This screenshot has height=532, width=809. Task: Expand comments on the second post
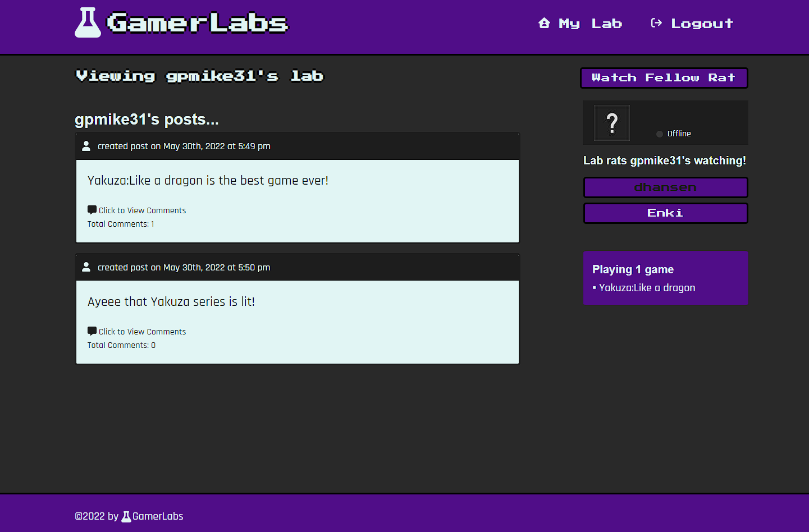(141, 331)
